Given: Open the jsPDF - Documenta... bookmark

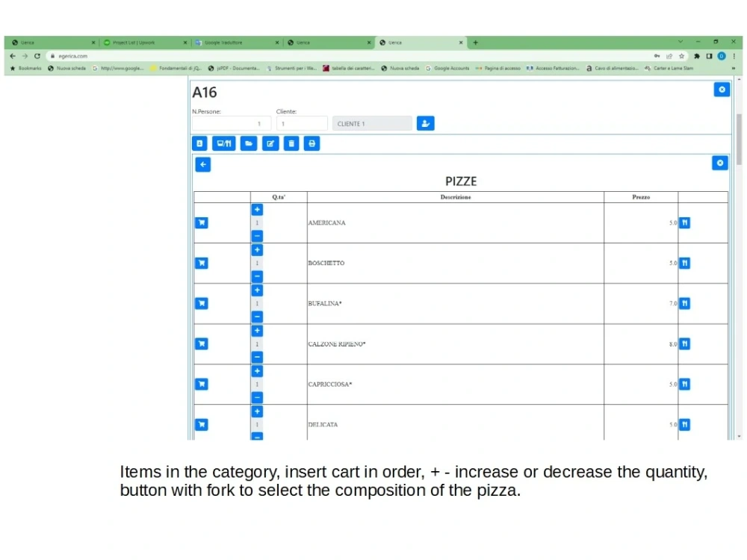Looking at the screenshot, I should tap(234, 68).
